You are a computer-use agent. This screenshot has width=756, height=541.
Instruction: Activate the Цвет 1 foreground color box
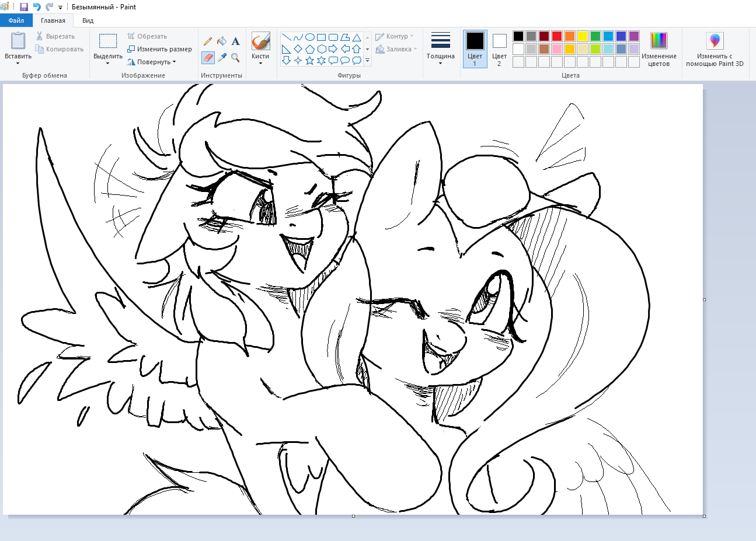point(475,49)
